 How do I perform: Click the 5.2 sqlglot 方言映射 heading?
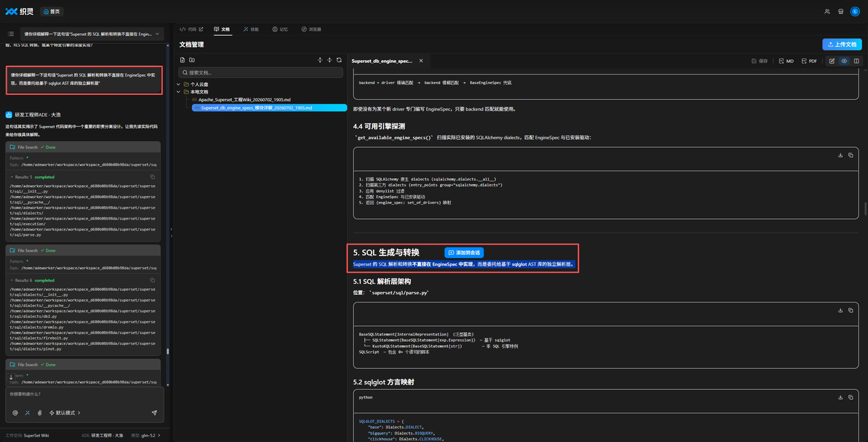[384, 382]
